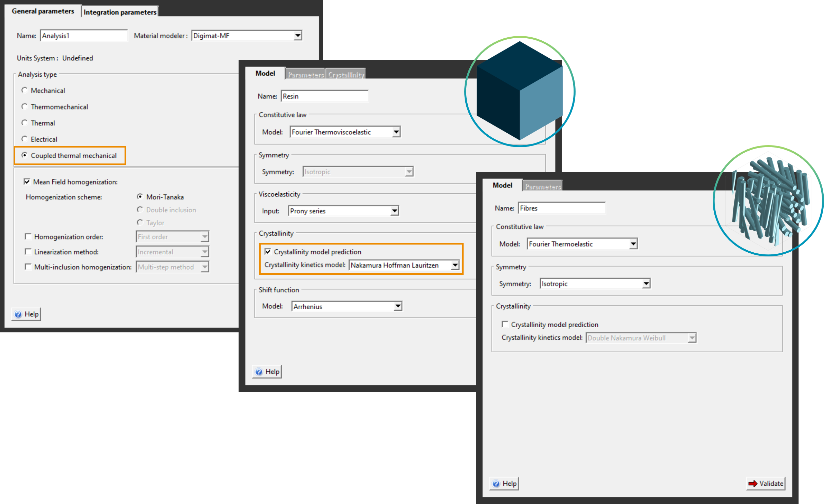Enable the Multi-inclusion homogenization checkbox

point(28,267)
